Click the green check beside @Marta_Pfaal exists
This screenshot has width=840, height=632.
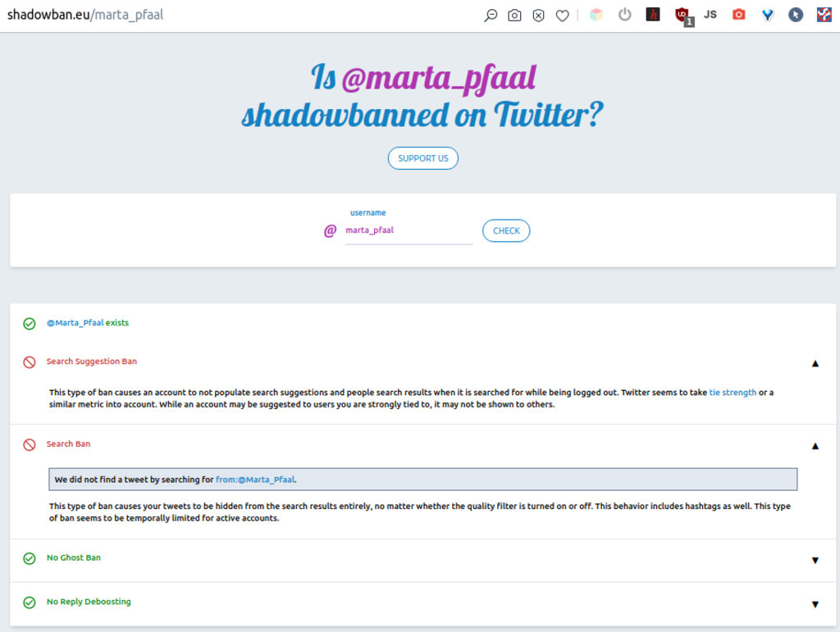click(30, 323)
